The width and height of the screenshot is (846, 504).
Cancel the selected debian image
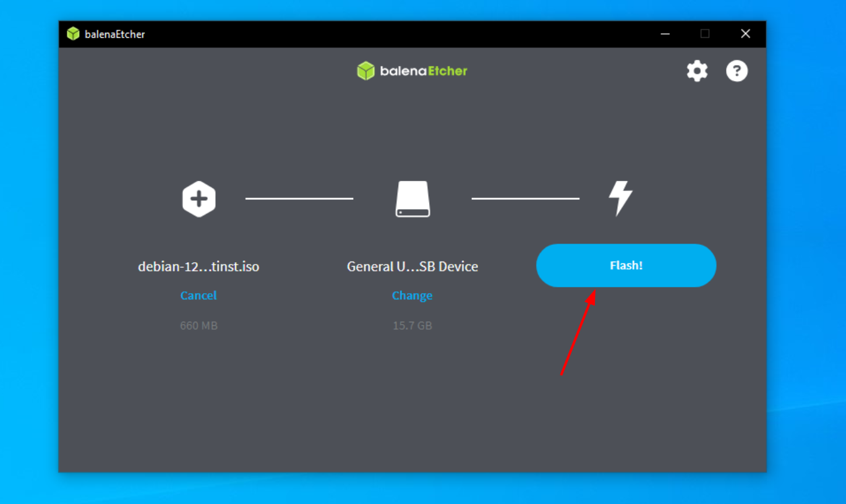[199, 296]
